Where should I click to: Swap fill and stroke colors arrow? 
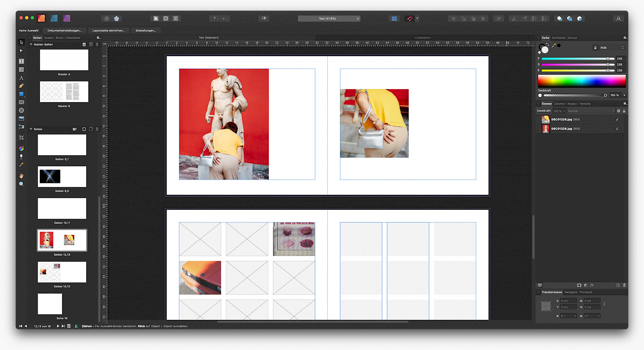pyautogui.click(x=547, y=44)
